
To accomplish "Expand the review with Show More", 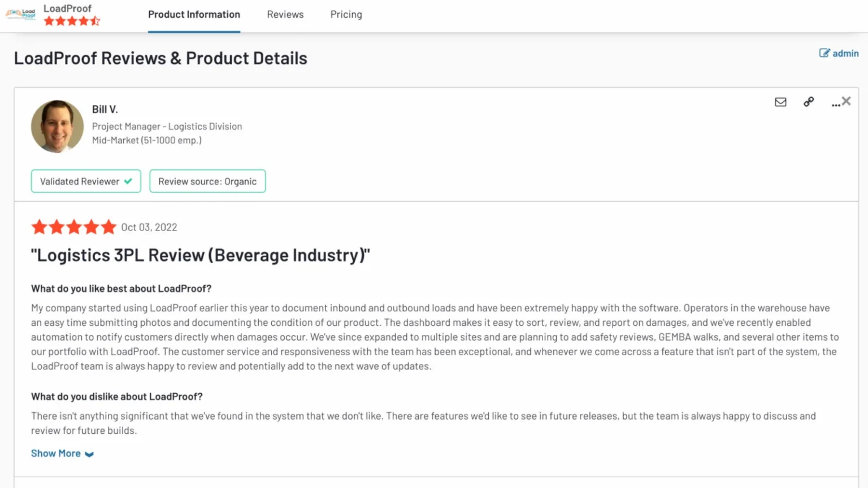I will tap(62, 454).
